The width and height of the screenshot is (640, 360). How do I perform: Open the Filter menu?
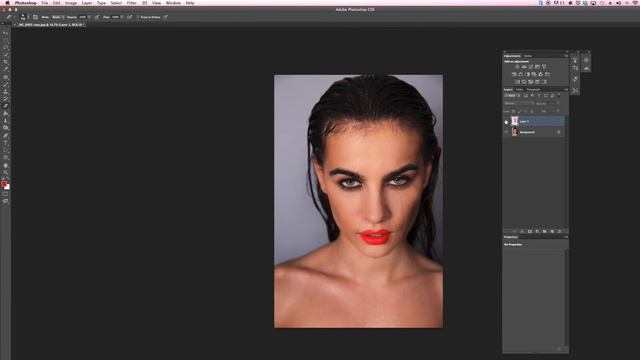131,3
